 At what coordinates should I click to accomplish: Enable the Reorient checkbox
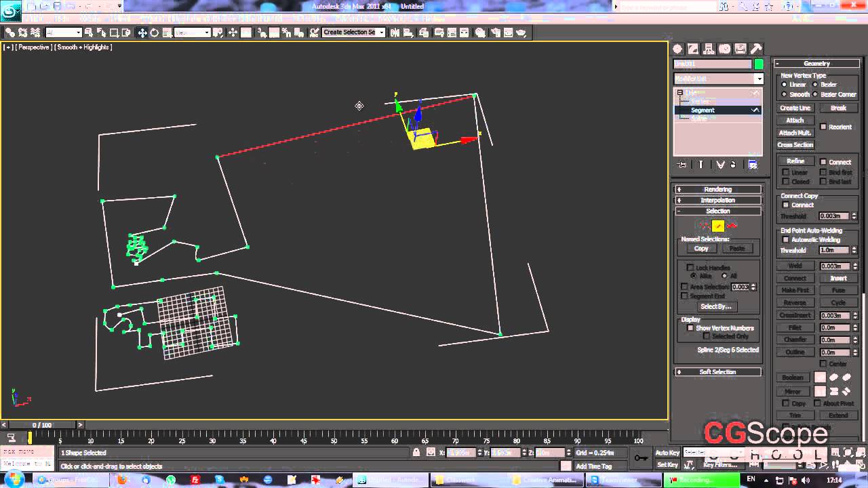(823, 127)
